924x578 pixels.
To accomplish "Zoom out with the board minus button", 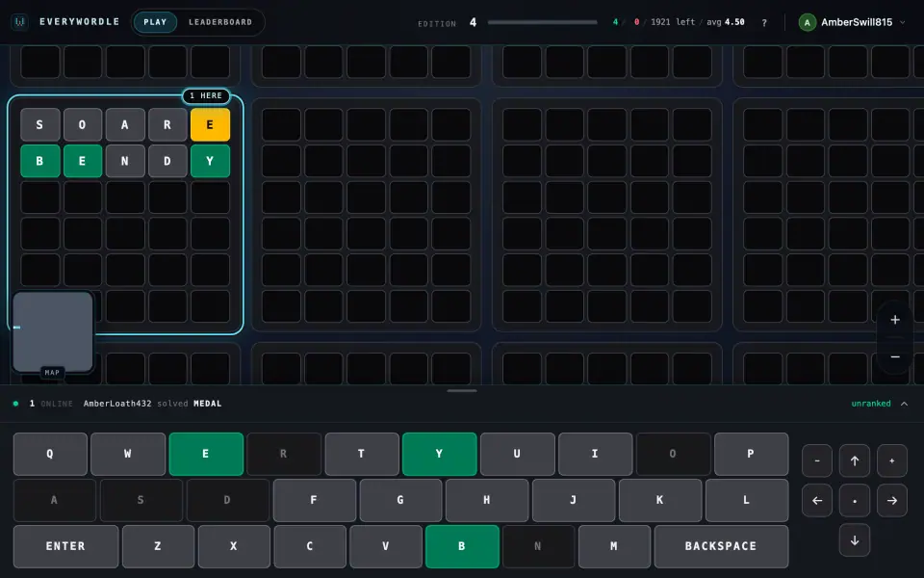I will pyautogui.click(x=894, y=356).
